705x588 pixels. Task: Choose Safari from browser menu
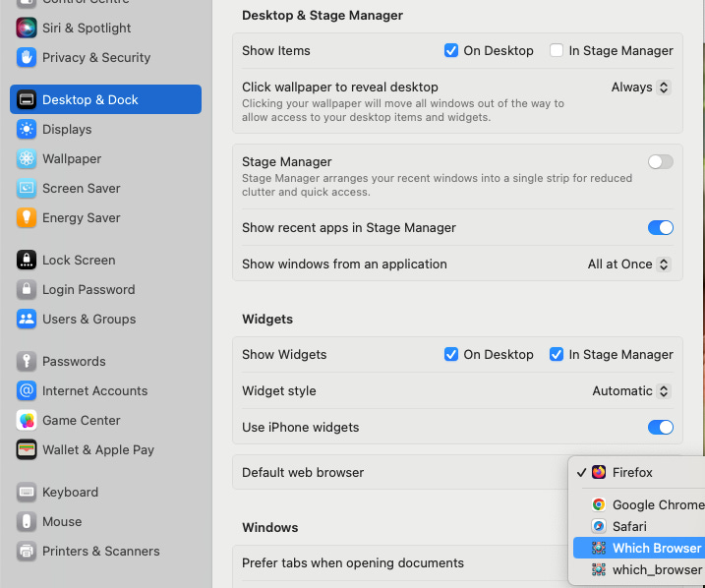629,527
